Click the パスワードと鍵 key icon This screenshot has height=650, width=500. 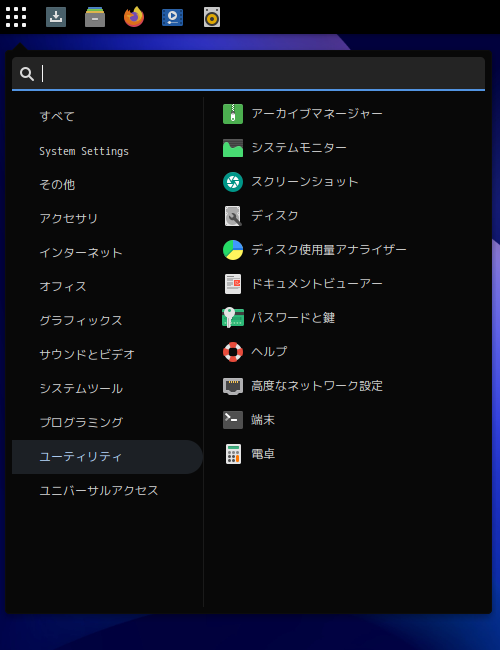[233, 318]
